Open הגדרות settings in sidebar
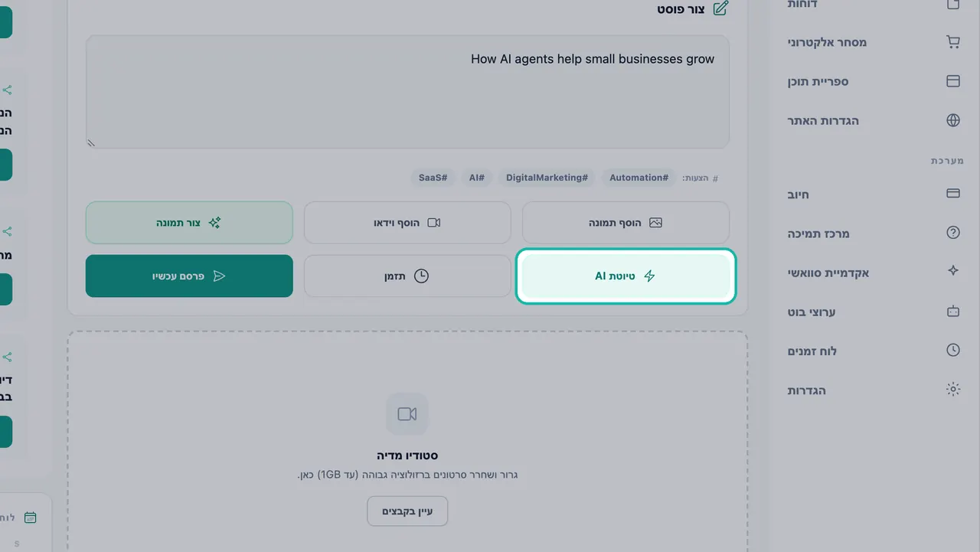Screen dimensions: 980x552 [x=874, y=390]
